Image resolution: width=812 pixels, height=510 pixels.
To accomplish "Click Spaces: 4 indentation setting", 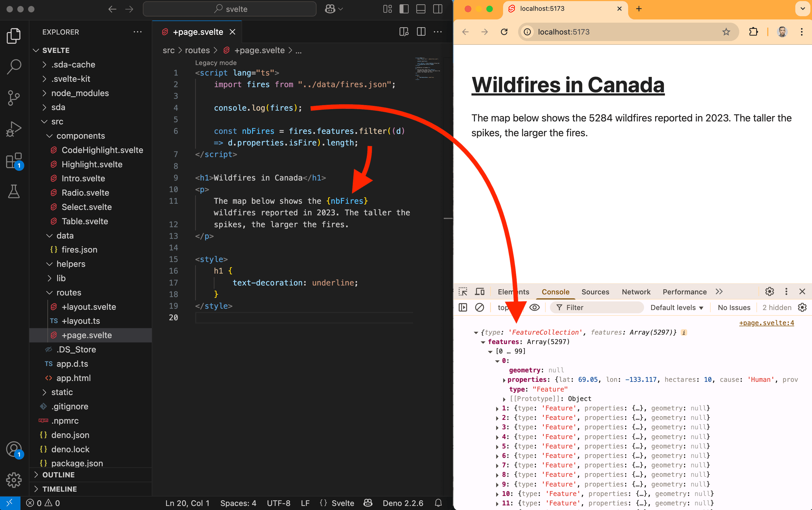I will [238, 503].
